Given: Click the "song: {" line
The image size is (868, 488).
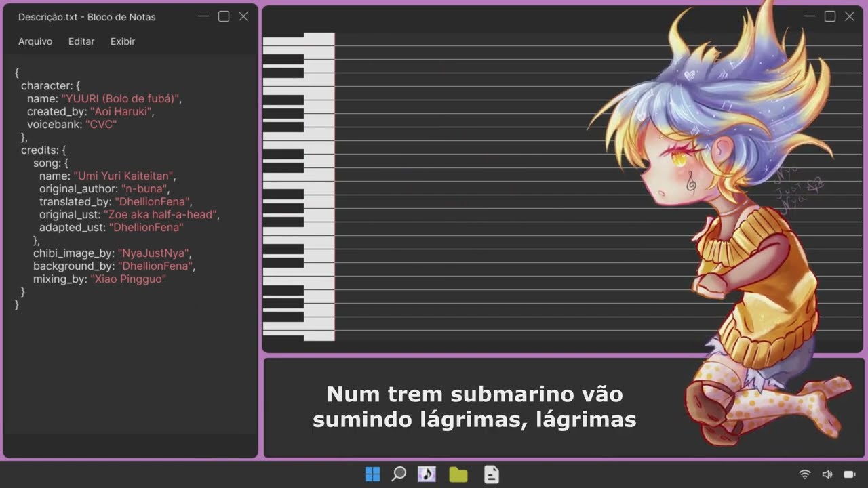Looking at the screenshot, I should (51, 163).
